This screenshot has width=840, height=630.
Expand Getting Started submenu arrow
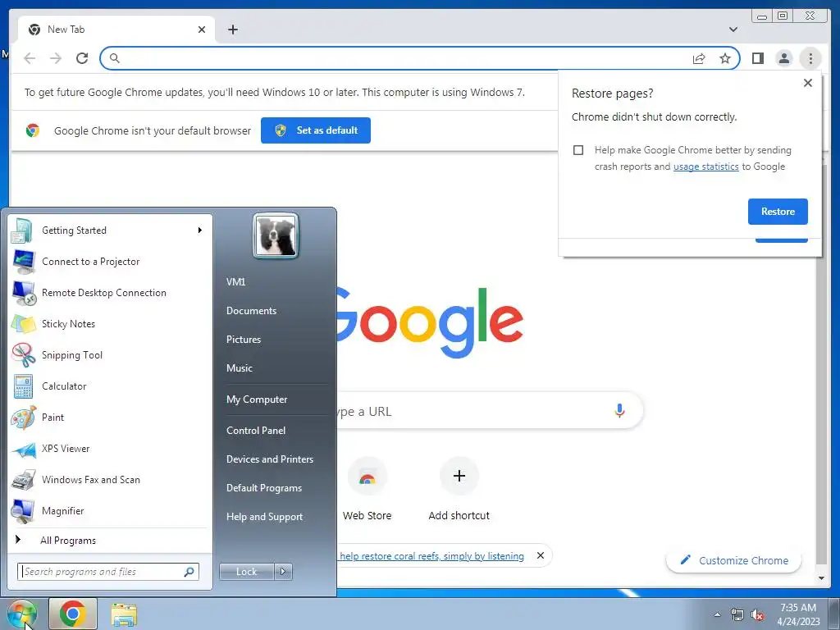point(200,231)
